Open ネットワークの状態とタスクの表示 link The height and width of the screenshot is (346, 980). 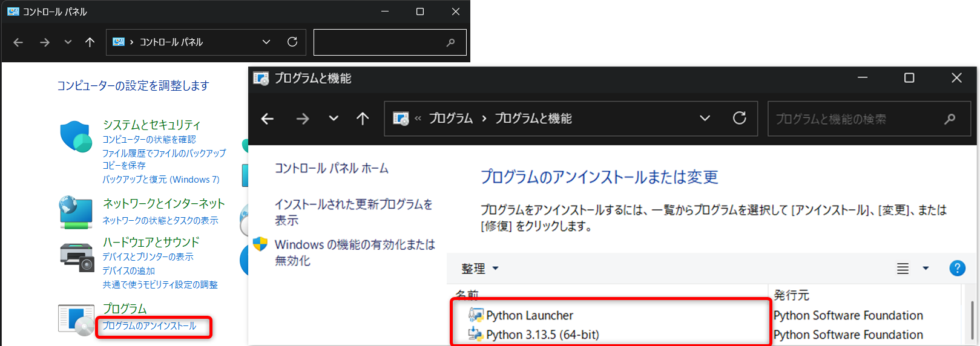(x=160, y=220)
